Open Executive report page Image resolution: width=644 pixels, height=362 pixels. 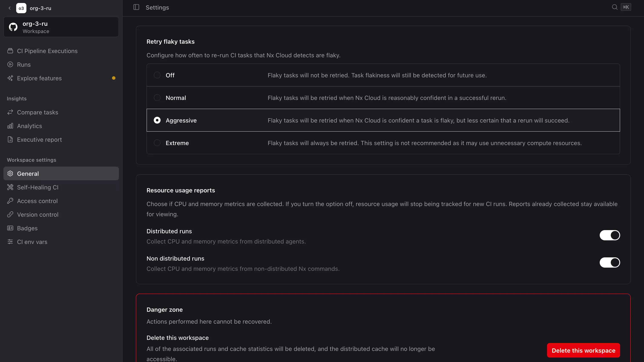point(61,140)
